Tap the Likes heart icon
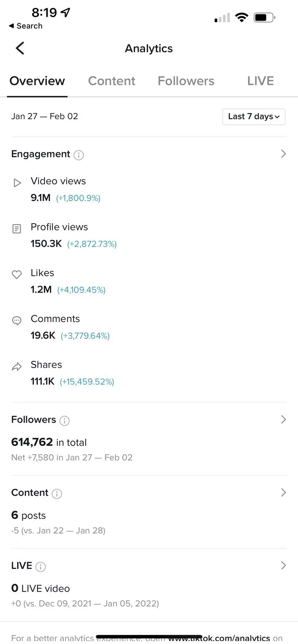The width and height of the screenshot is (298, 644). coord(17,274)
